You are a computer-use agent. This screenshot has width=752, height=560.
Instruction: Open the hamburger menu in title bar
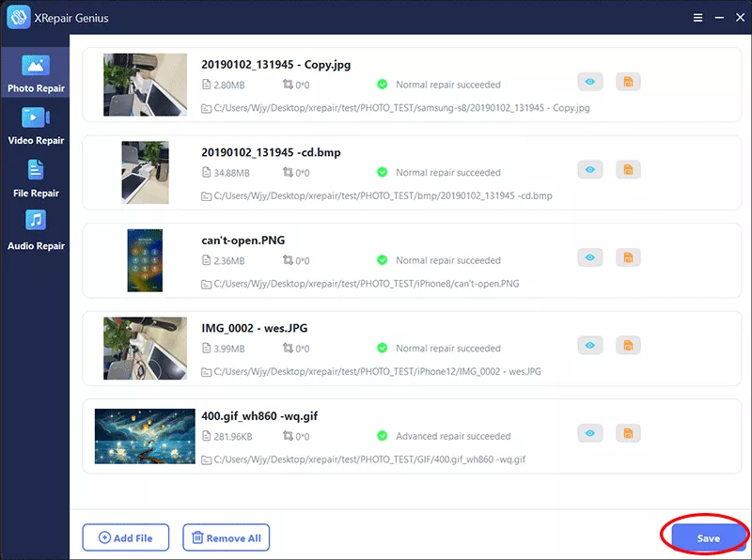pos(697,17)
